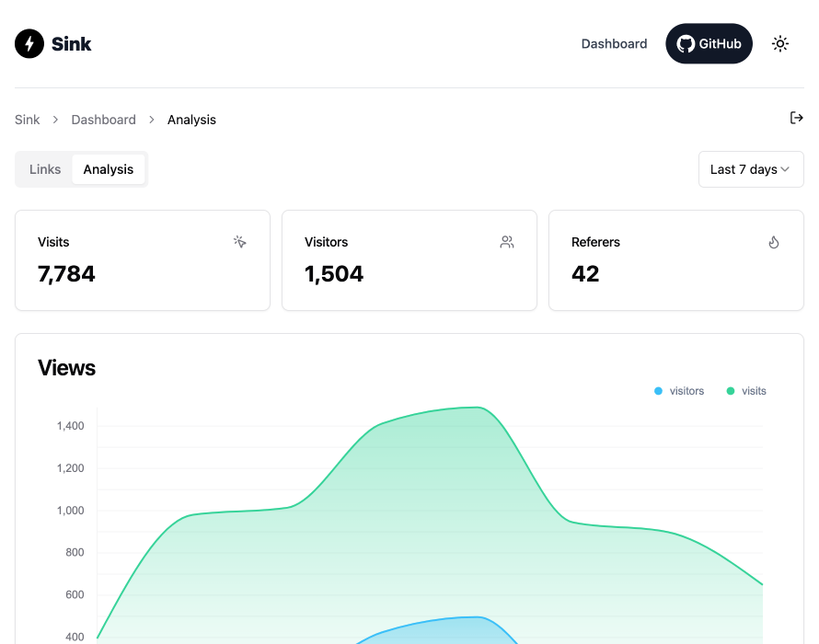Click the Sink brand name text

point(72,43)
